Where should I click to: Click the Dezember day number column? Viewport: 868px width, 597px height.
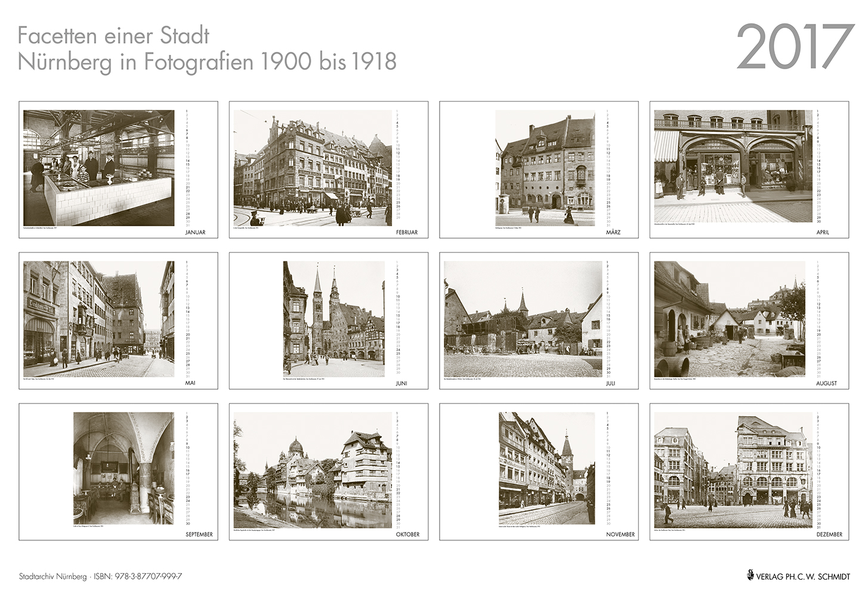tap(818, 470)
